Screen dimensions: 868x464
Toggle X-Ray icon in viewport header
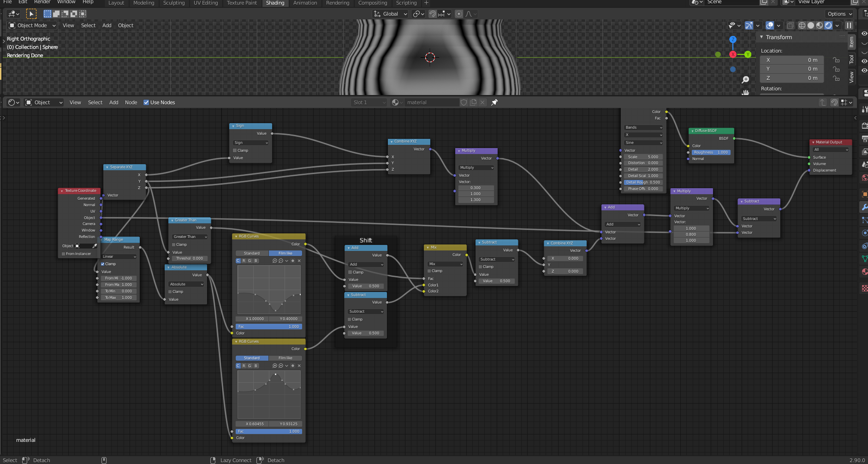(790, 25)
